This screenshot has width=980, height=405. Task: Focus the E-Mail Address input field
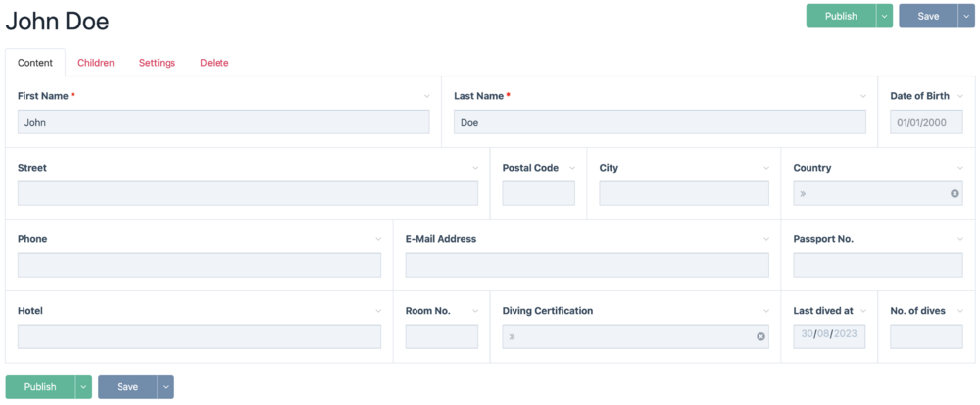[x=587, y=265]
